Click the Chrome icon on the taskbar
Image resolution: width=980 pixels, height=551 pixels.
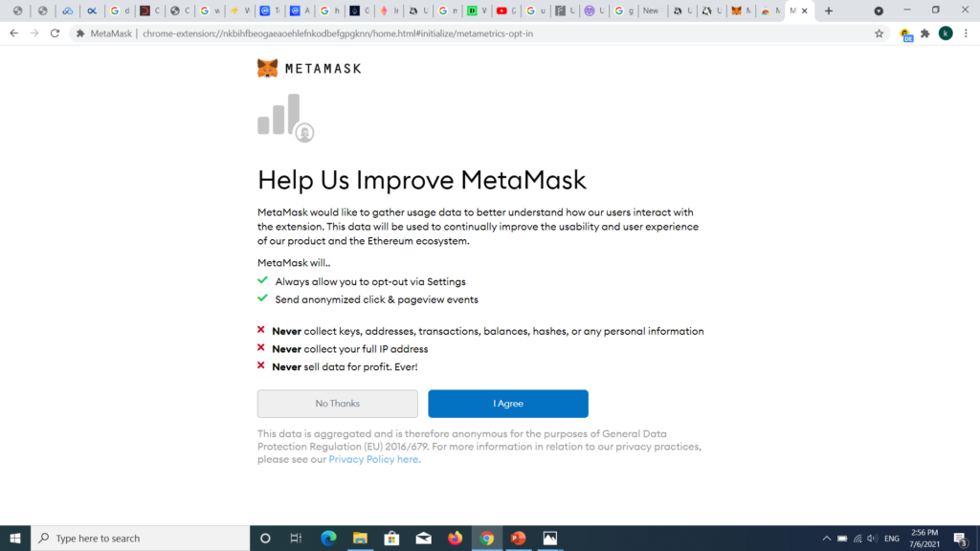tap(487, 538)
